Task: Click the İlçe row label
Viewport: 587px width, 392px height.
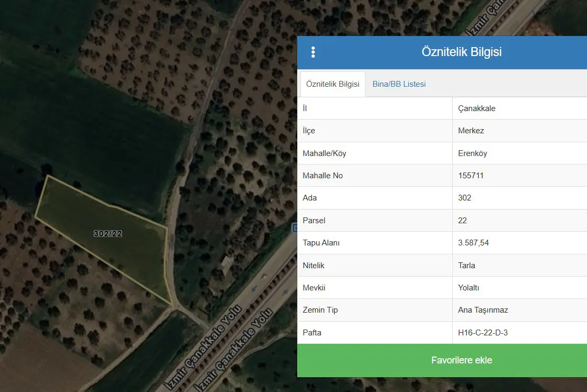Action: click(x=309, y=131)
